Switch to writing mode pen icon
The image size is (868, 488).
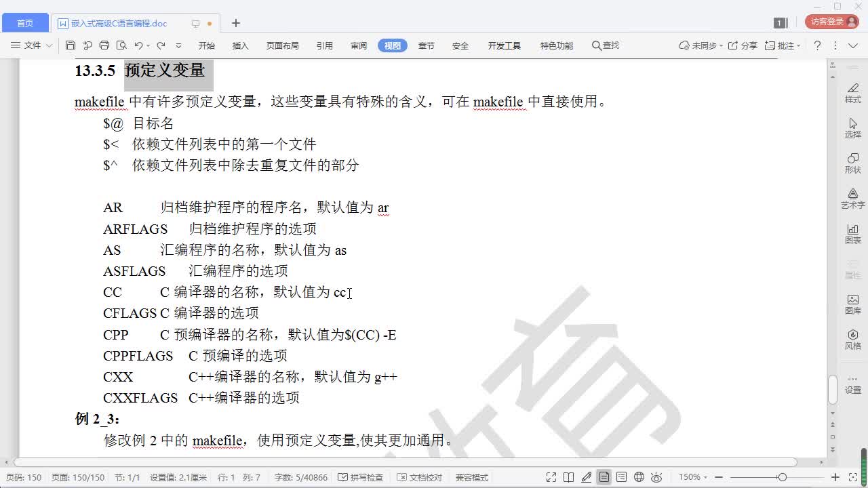coord(587,477)
